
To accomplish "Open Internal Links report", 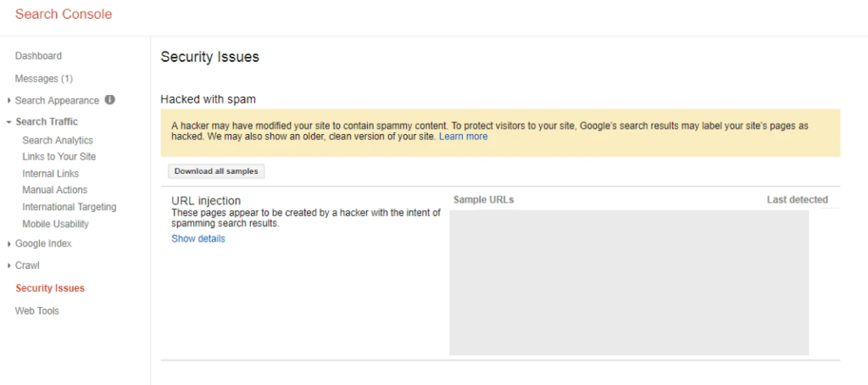I will (50, 173).
